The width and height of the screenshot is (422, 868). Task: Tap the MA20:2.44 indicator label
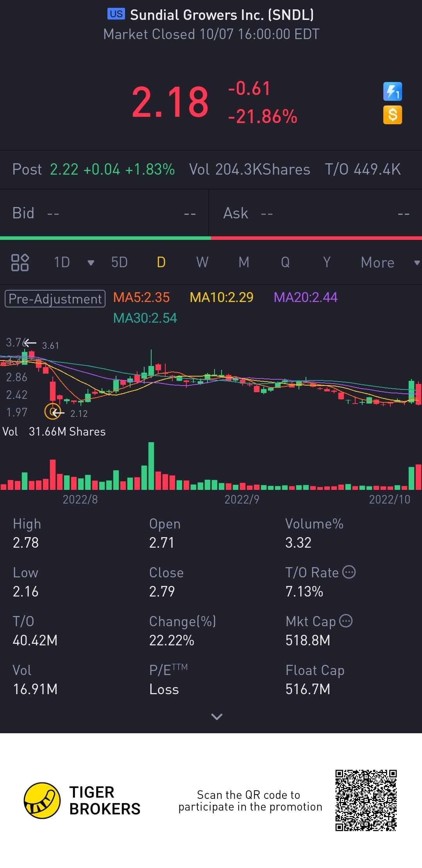(x=306, y=298)
